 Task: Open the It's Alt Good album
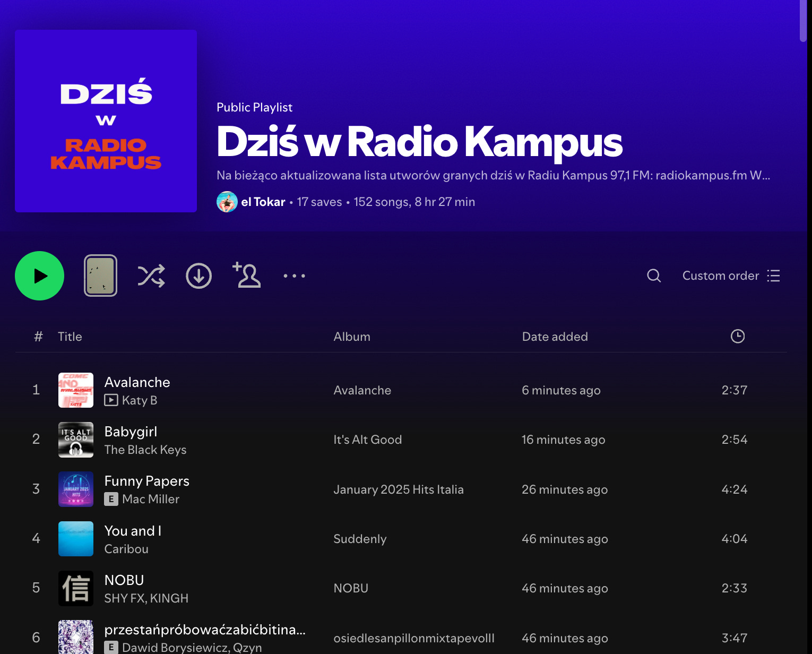[x=368, y=440]
